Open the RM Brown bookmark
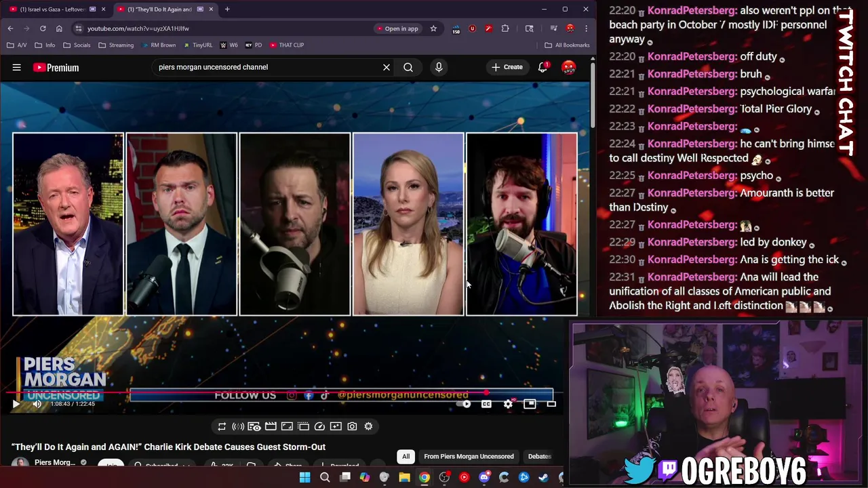Image resolution: width=868 pixels, height=488 pixels. click(158, 45)
